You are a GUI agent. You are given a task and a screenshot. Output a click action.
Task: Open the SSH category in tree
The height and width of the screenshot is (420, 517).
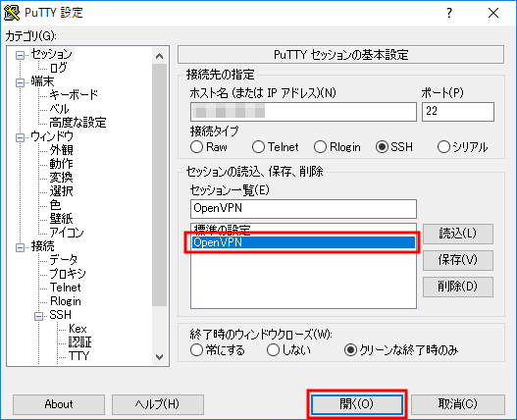[61, 315]
